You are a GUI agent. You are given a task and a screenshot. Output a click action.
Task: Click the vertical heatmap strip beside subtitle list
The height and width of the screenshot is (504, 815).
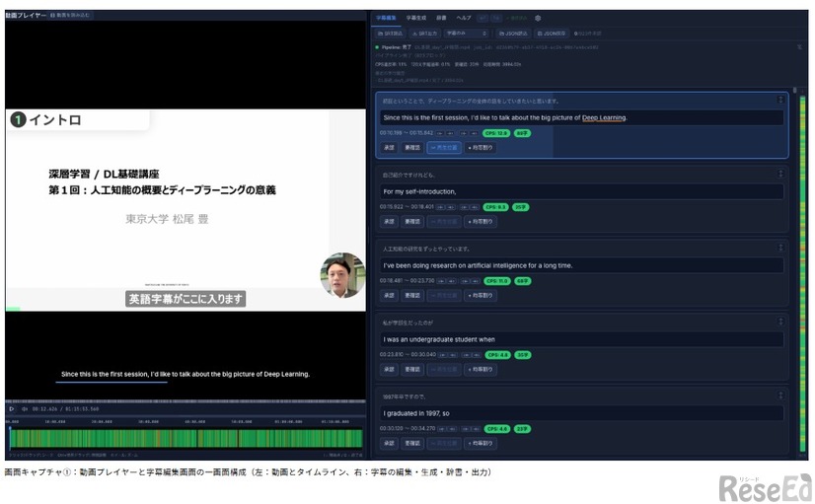click(x=802, y=274)
